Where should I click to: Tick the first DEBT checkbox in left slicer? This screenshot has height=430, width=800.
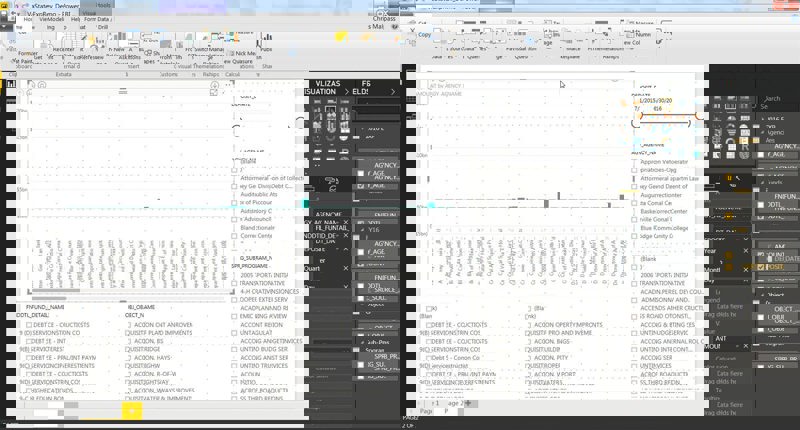(27, 325)
